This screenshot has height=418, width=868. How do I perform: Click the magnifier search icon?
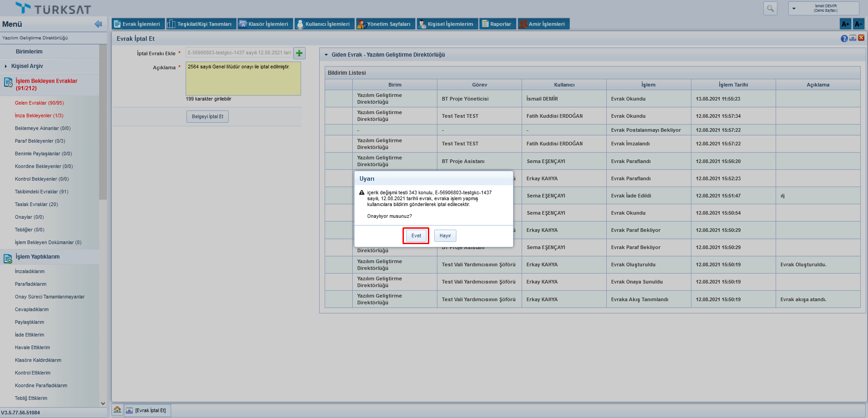coord(770,8)
